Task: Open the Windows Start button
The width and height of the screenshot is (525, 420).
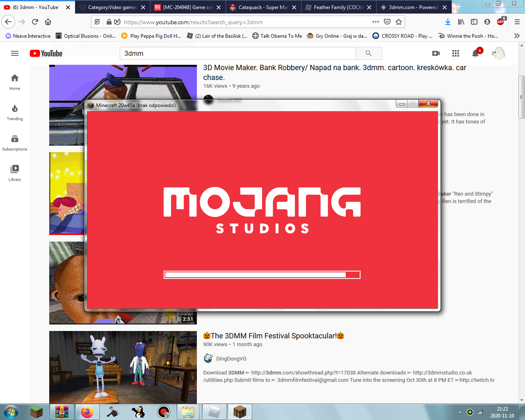Action: click(11, 412)
